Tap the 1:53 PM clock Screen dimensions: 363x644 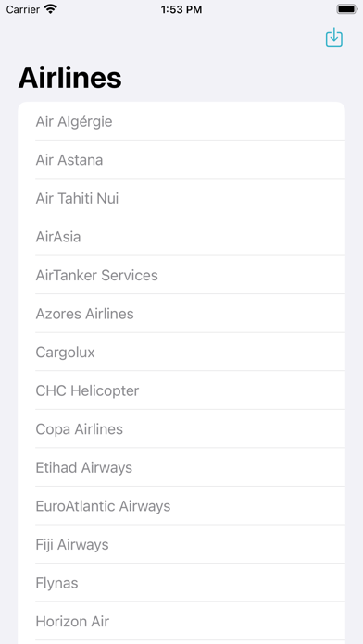(x=181, y=9)
